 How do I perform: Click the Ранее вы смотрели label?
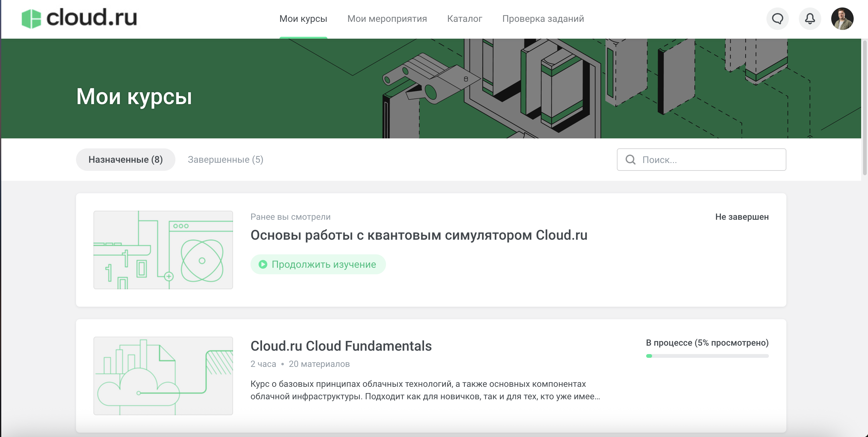click(290, 217)
